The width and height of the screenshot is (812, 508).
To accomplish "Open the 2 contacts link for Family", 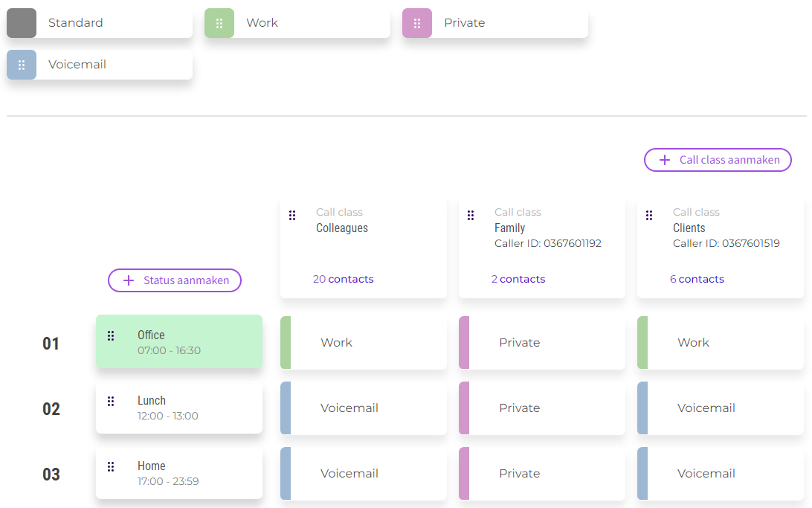I will click(x=518, y=280).
